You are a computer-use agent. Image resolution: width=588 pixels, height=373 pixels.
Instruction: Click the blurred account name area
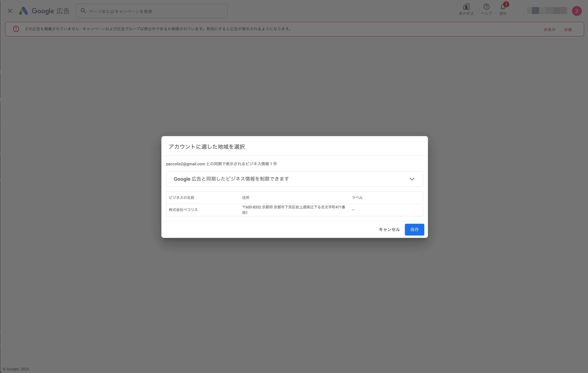point(547,11)
